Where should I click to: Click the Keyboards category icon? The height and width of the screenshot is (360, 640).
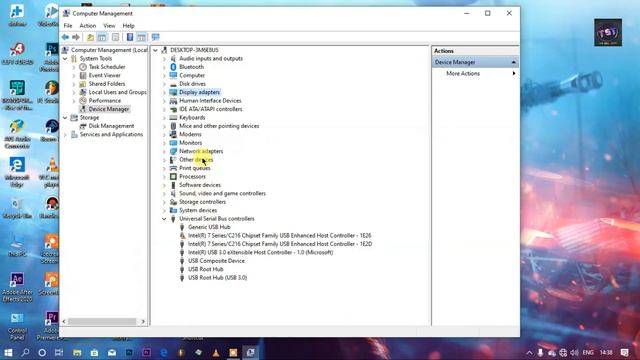(173, 118)
